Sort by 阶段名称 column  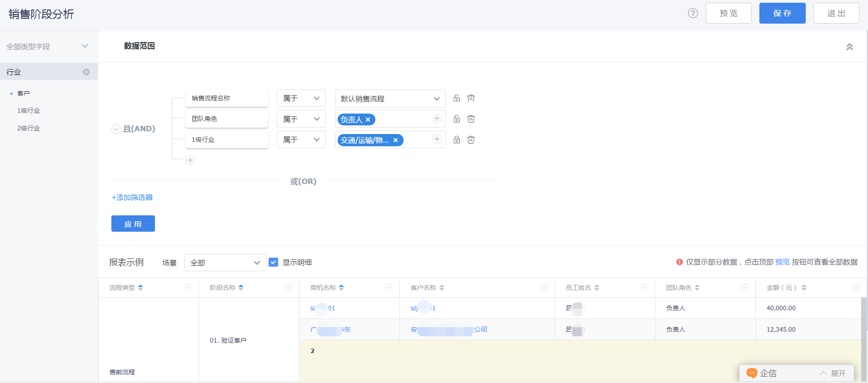pos(241,288)
